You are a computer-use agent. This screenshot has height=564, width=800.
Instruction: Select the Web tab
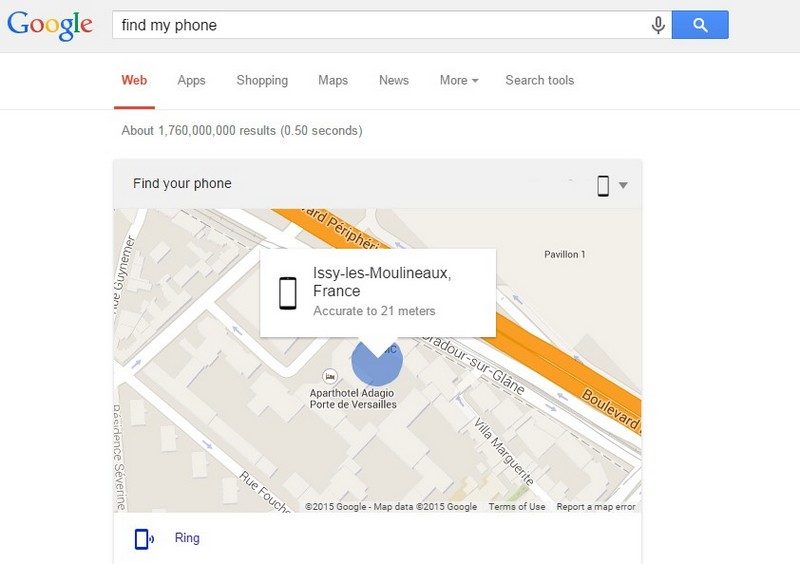coord(134,80)
